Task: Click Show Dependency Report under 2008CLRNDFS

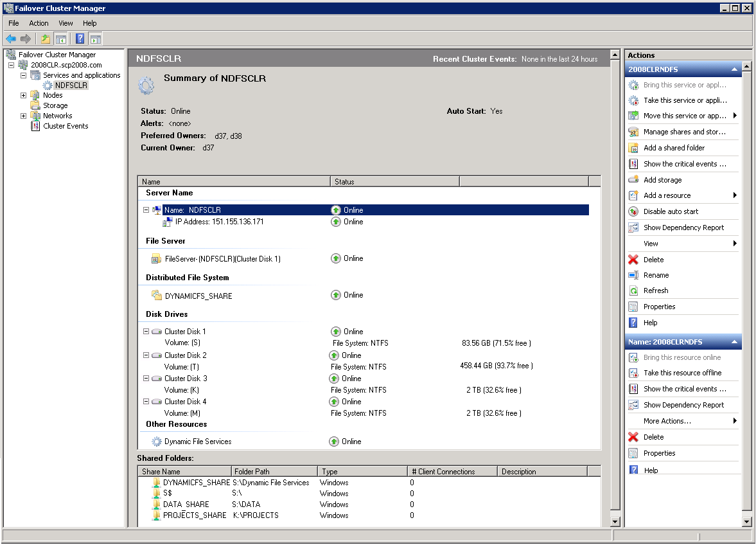Action: [x=683, y=228]
